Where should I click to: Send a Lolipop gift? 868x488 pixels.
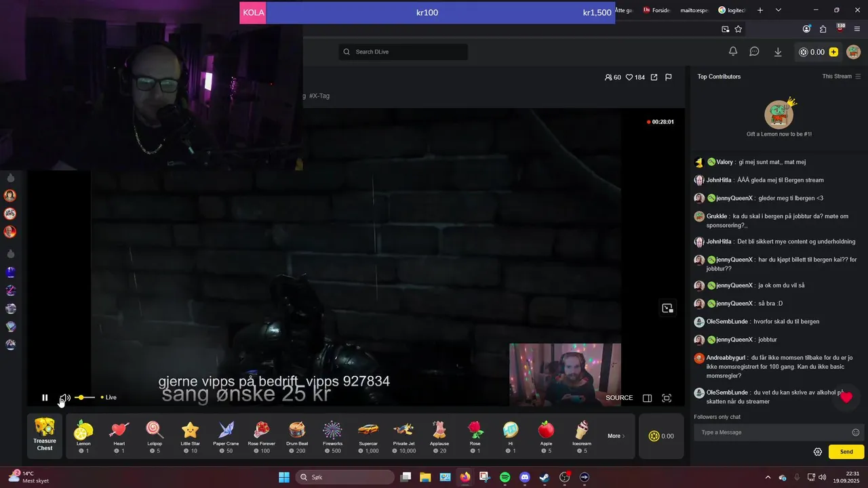pyautogui.click(x=155, y=436)
